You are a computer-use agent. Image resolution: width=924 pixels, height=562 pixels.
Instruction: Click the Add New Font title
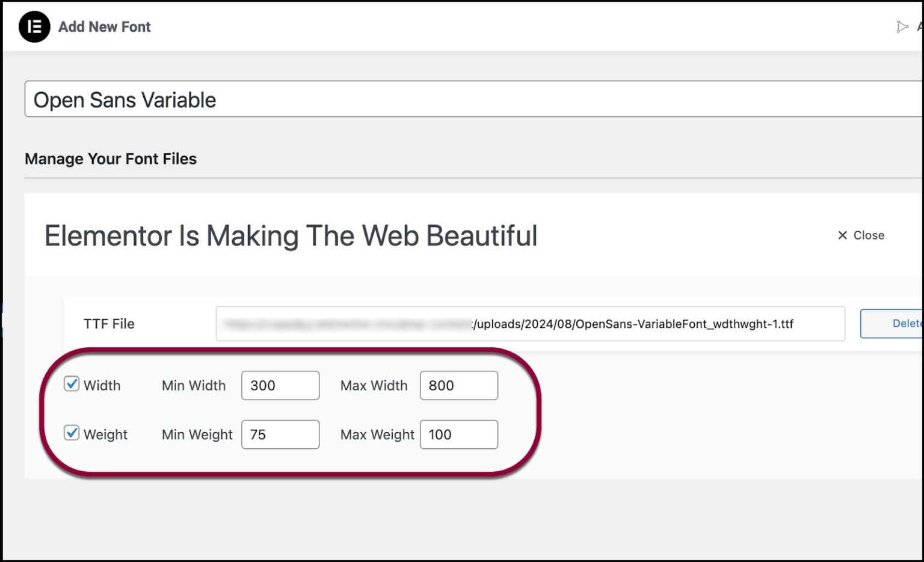(x=104, y=26)
